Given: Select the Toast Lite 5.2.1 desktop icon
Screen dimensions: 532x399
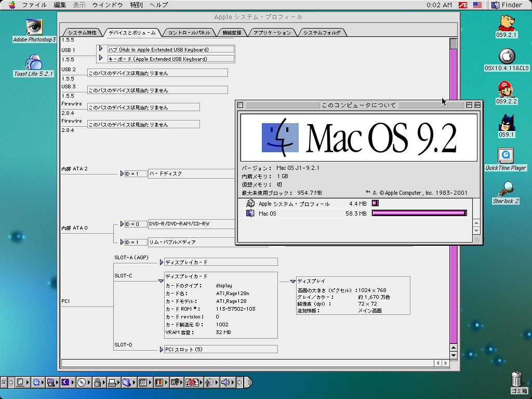Looking at the screenshot, I should coord(34,62).
